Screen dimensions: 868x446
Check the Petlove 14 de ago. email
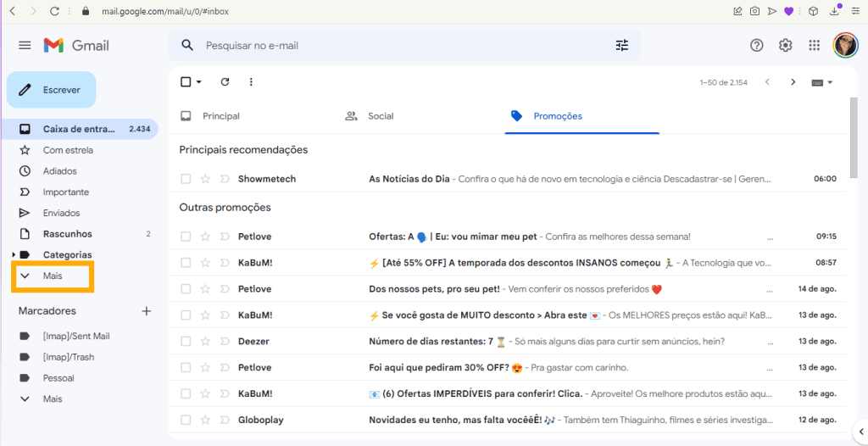186,288
